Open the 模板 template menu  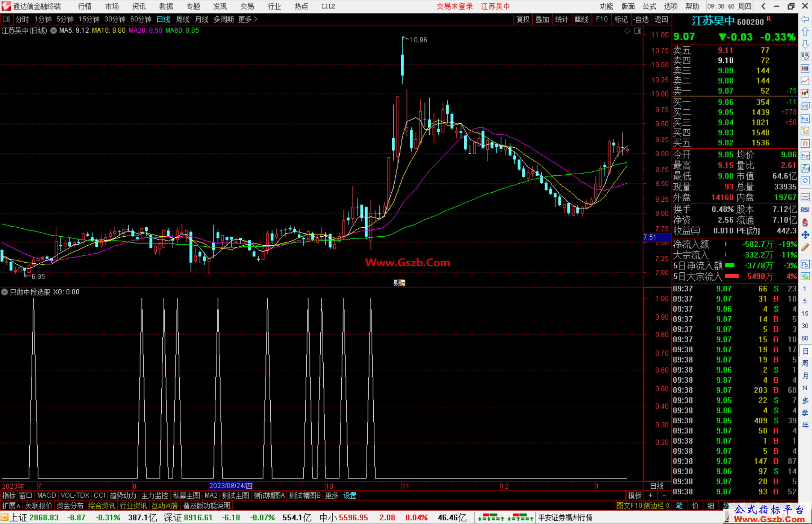[x=635, y=495]
